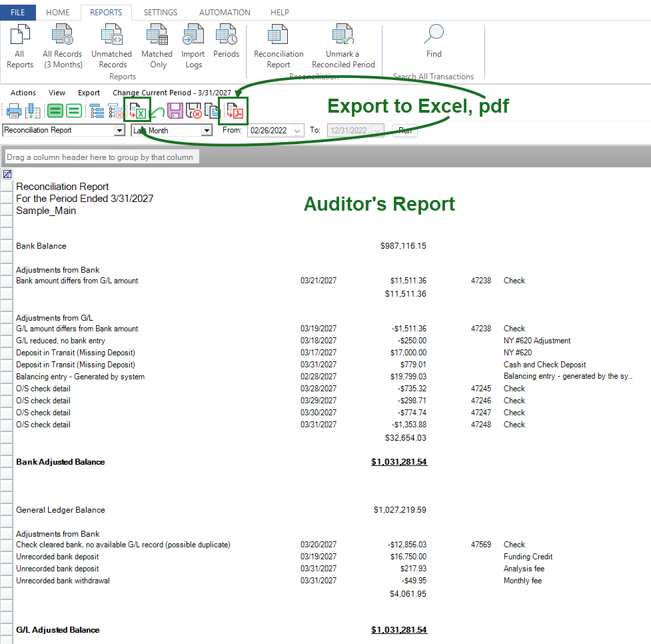Open the Actions menu

pyautogui.click(x=23, y=93)
